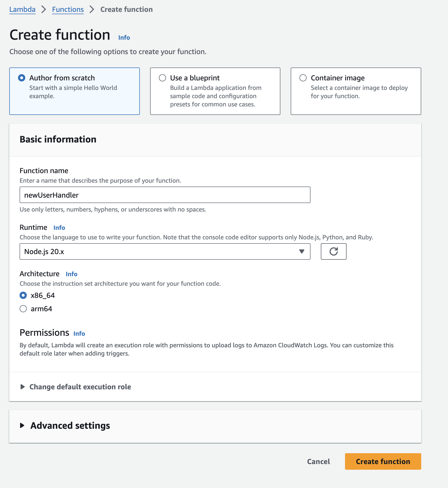Click Info next to Create function heading
This screenshot has width=448, height=488.
[x=124, y=37]
